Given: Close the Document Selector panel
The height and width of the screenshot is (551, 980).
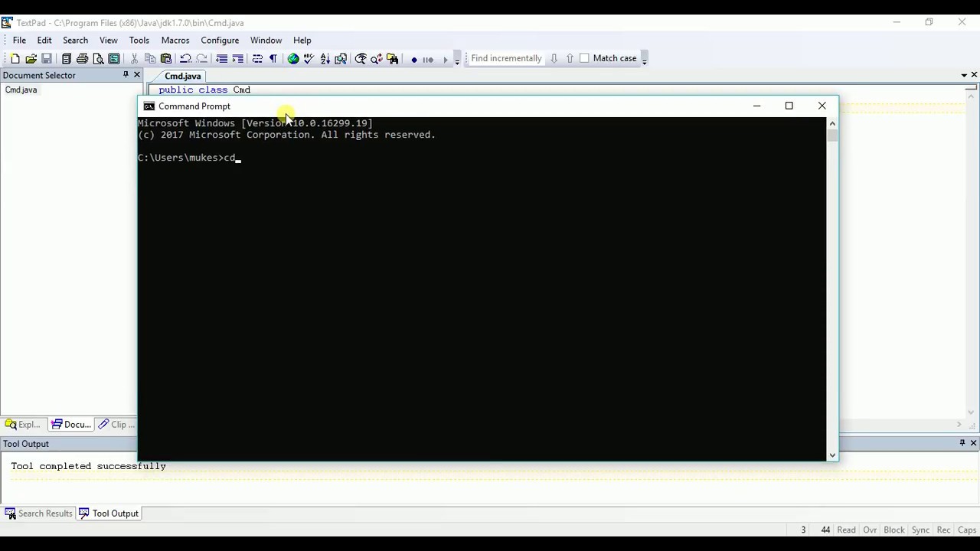Looking at the screenshot, I should (137, 75).
